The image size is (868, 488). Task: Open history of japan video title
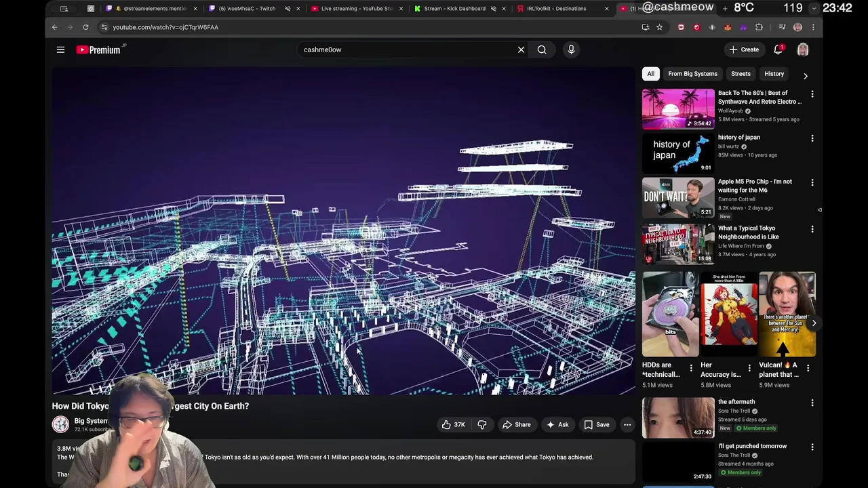pyautogui.click(x=739, y=138)
